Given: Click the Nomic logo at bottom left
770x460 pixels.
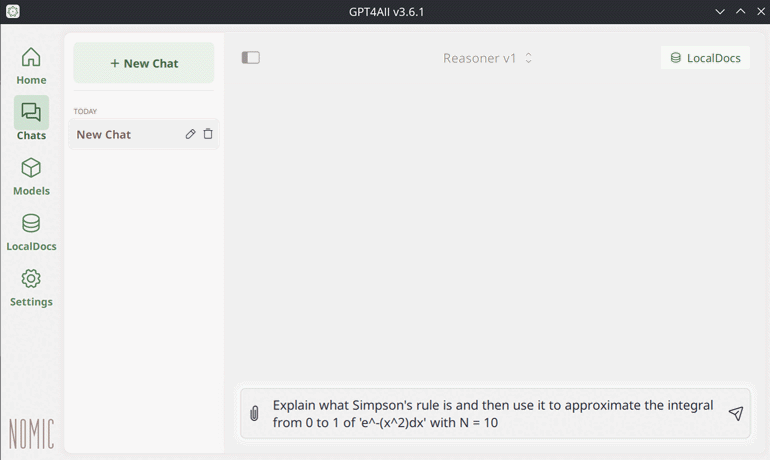Looking at the screenshot, I should [x=31, y=433].
